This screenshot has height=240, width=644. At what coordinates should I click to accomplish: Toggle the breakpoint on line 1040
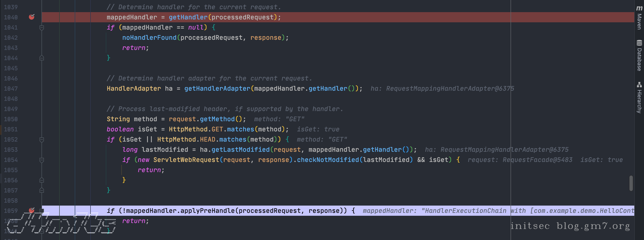tap(32, 17)
